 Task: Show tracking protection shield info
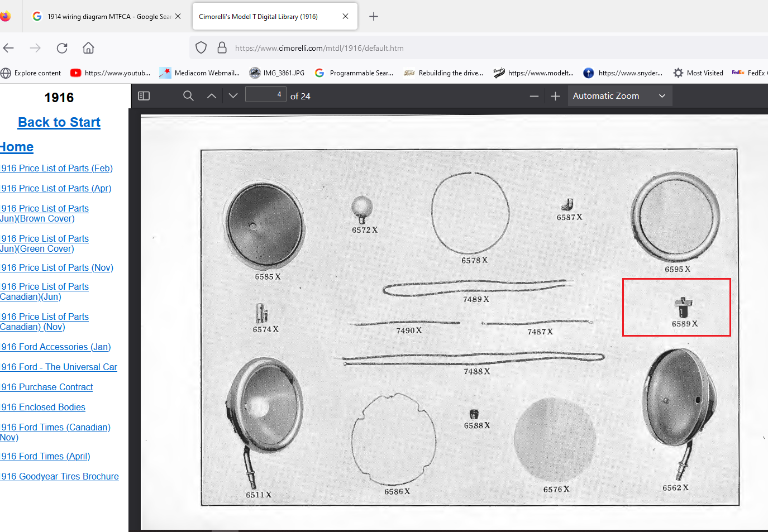tap(201, 48)
